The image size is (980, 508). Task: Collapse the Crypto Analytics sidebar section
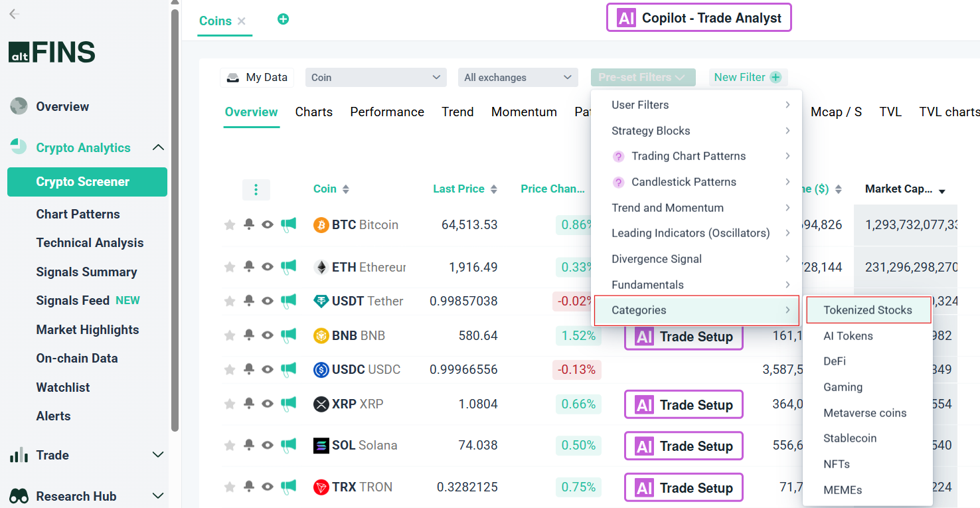click(x=158, y=147)
